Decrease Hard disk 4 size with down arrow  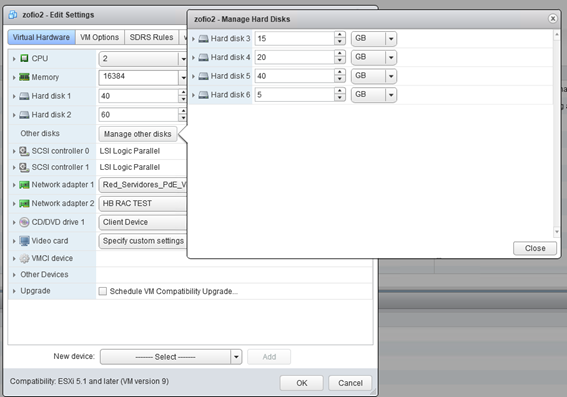pos(340,61)
